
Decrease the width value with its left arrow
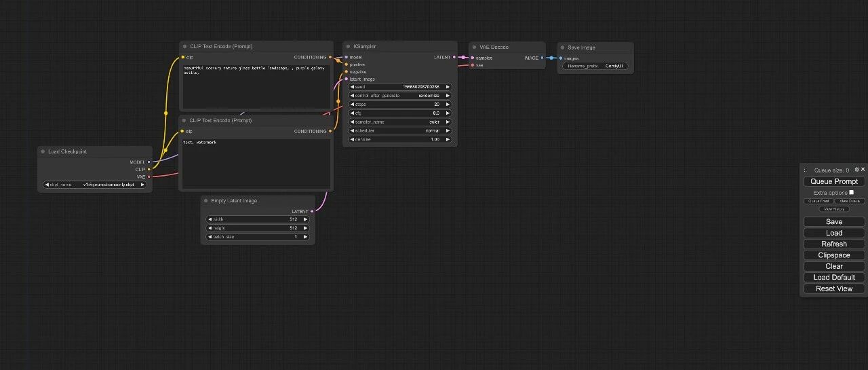[210, 219]
